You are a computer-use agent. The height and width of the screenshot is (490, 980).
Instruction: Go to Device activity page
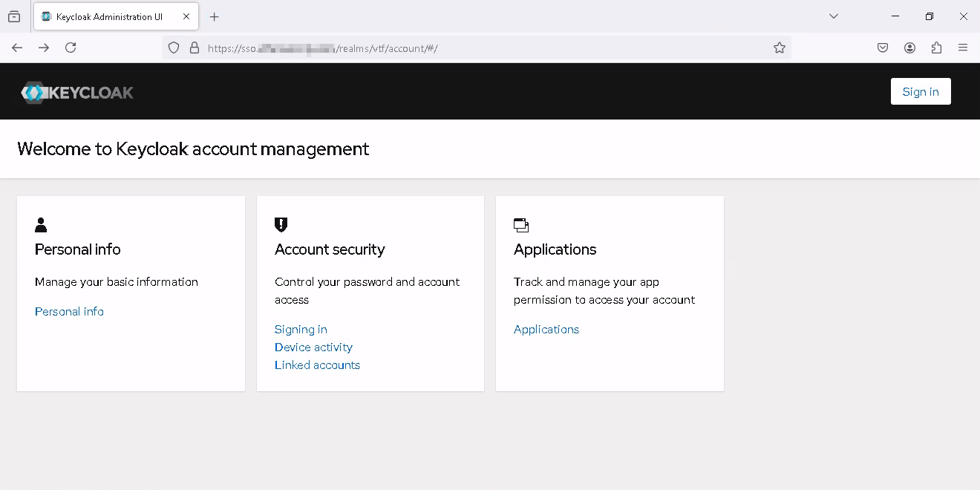click(x=313, y=347)
